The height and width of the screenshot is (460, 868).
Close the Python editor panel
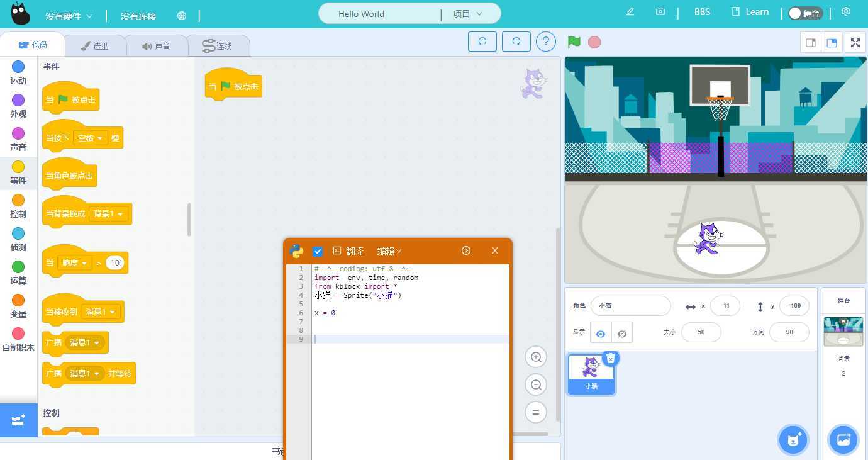coord(495,250)
